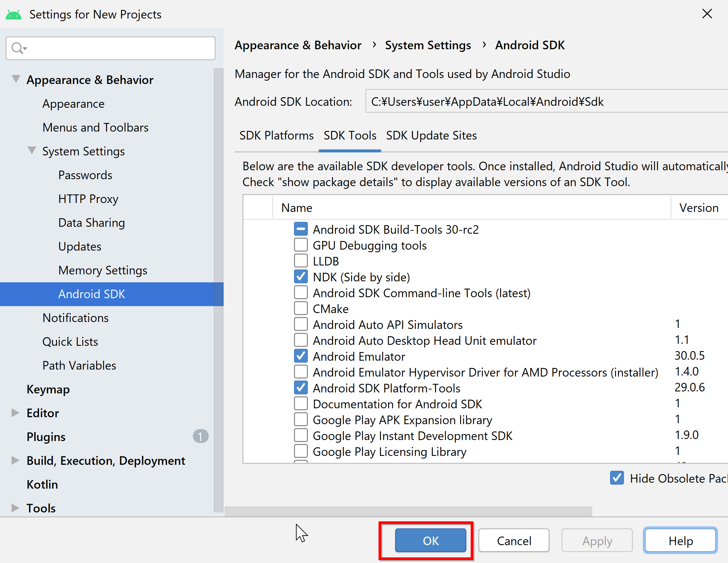Screen dimensions: 728x563
Task: Toggle Android SDK Build-Tools 30-rc2 checkbox
Action: (301, 229)
